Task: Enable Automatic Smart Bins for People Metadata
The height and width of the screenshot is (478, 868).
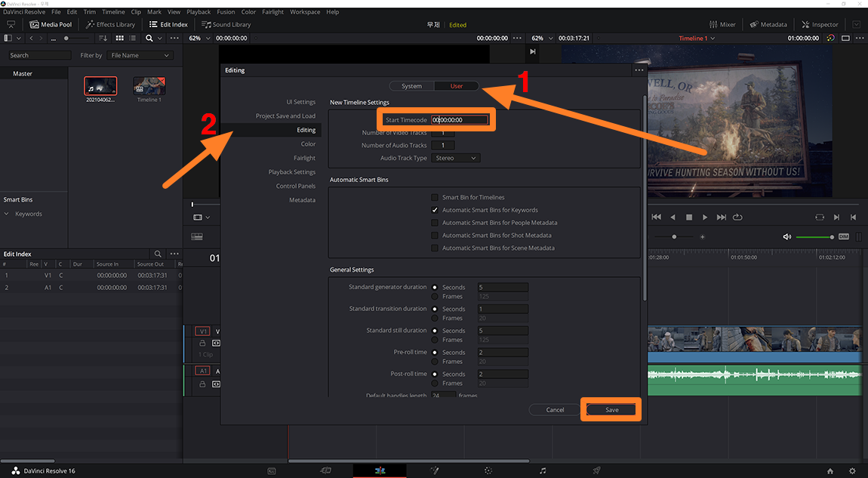Action: pyautogui.click(x=435, y=223)
